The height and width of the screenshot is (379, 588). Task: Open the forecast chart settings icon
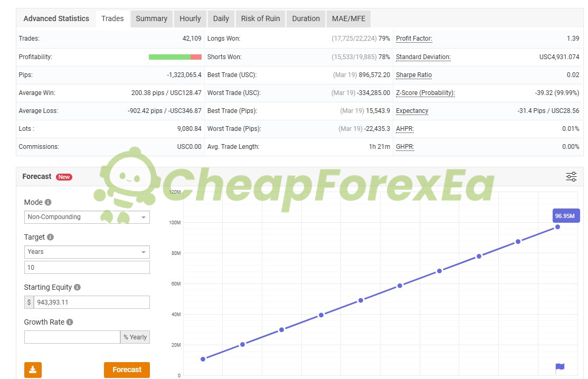click(x=571, y=176)
